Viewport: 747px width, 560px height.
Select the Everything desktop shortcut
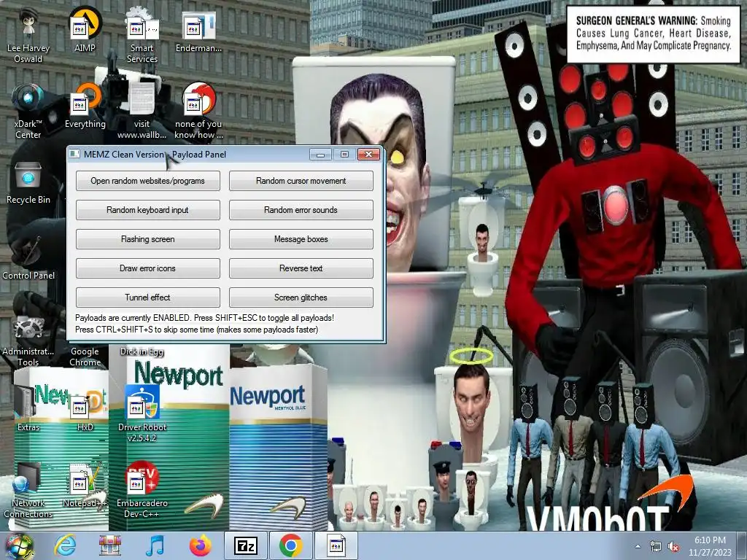click(x=85, y=106)
